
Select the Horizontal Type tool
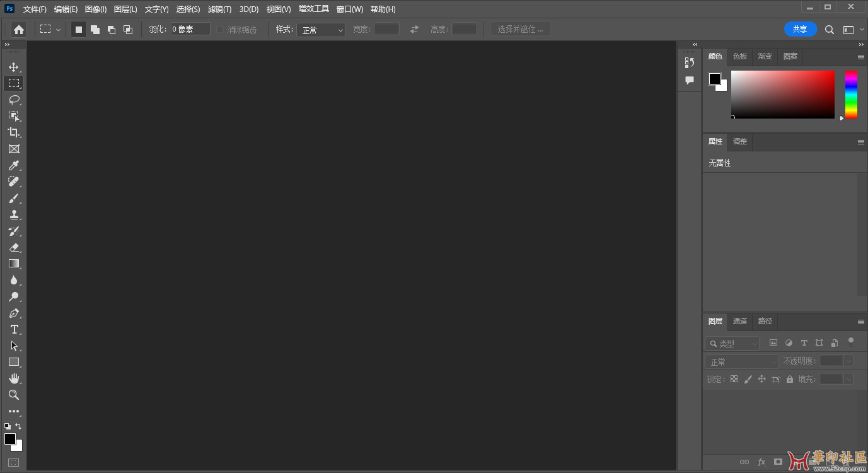(x=14, y=329)
